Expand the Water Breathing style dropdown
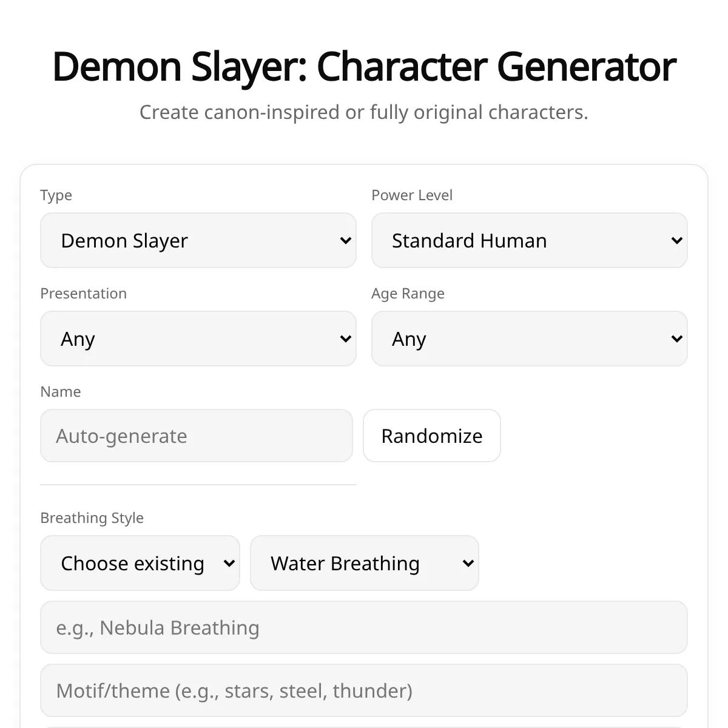Viewport: 728px width, 728px height. click(x=364, y=563)
